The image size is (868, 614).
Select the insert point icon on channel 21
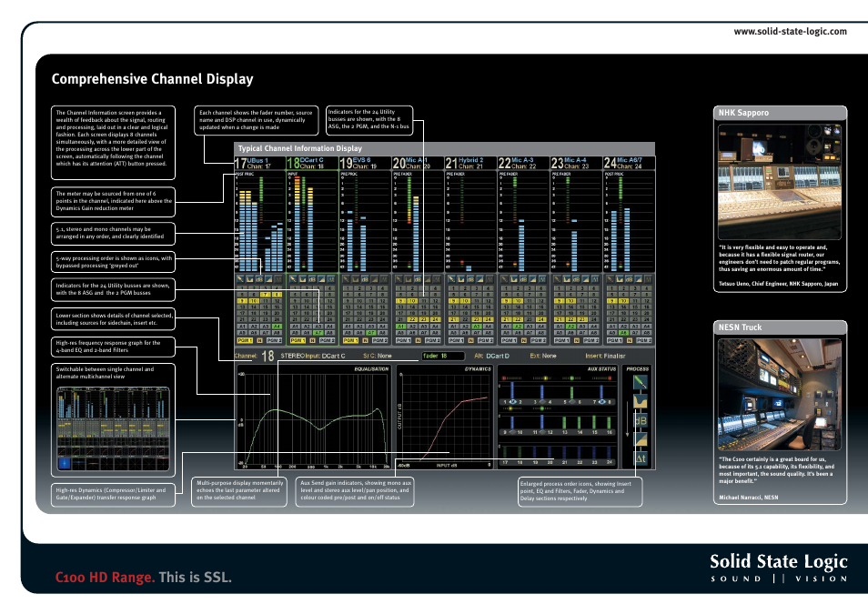[x=451, y=279]
